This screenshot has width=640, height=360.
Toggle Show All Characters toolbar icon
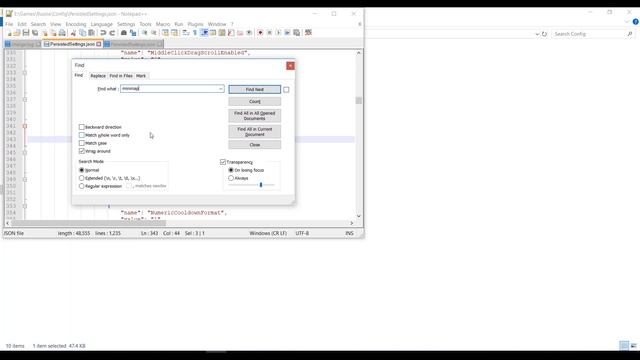195,33
